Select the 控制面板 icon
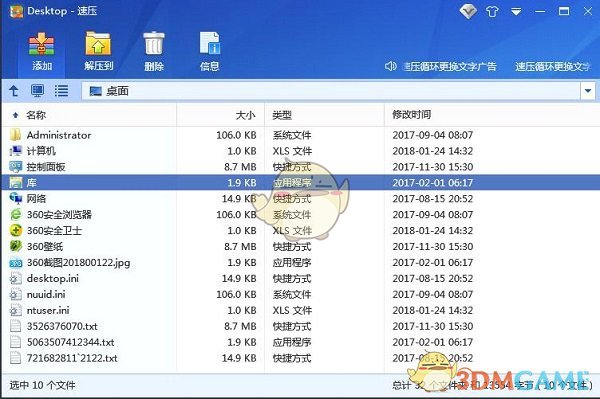The height and width of the screenshot is (399, 600). 16,166
